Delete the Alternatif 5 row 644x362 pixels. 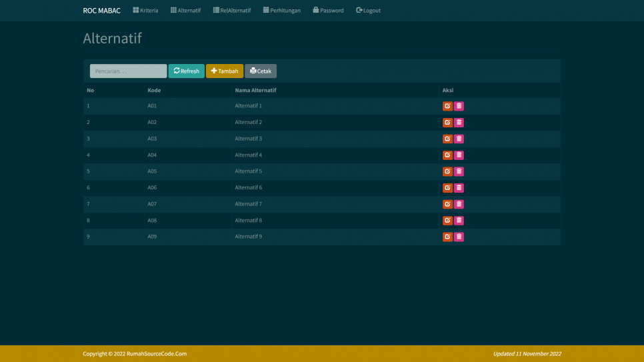click(459, 171)
